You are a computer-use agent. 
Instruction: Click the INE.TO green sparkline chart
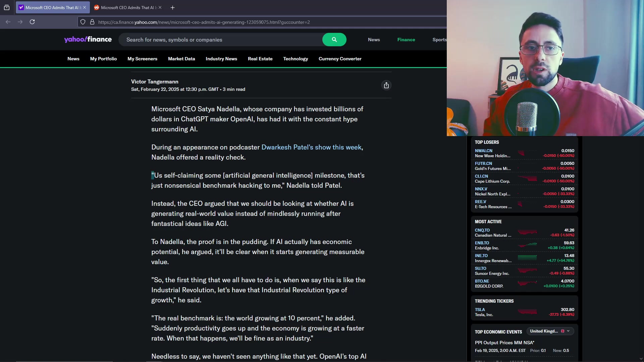point(527,258)
